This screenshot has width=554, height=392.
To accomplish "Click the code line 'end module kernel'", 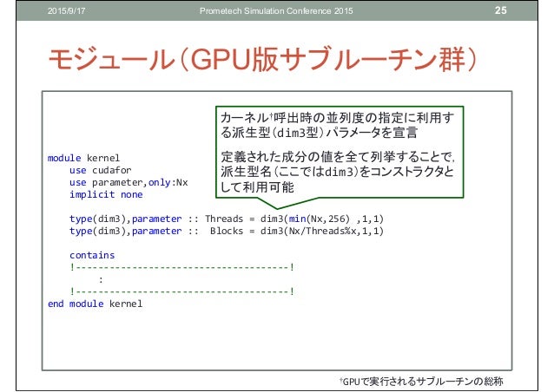I will point(95,304).
